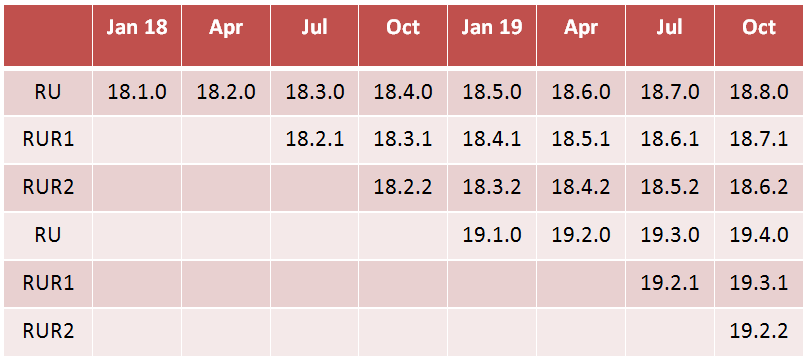The image size is (808, 361).
Task: Click cell showing 18.5.0
Action: (x=492, y=93)
